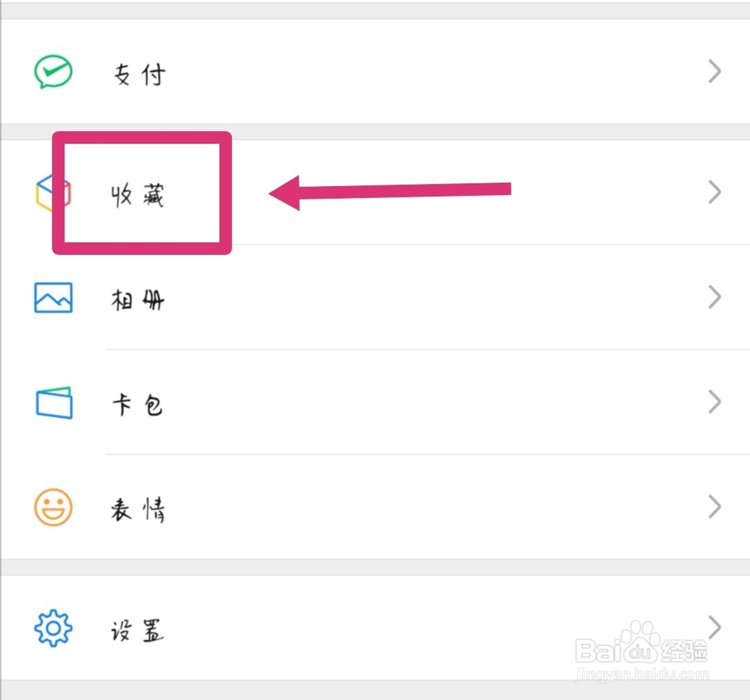Expand 相册 via its right chevron
Screen dimensions: 750x700
point(715,297)
